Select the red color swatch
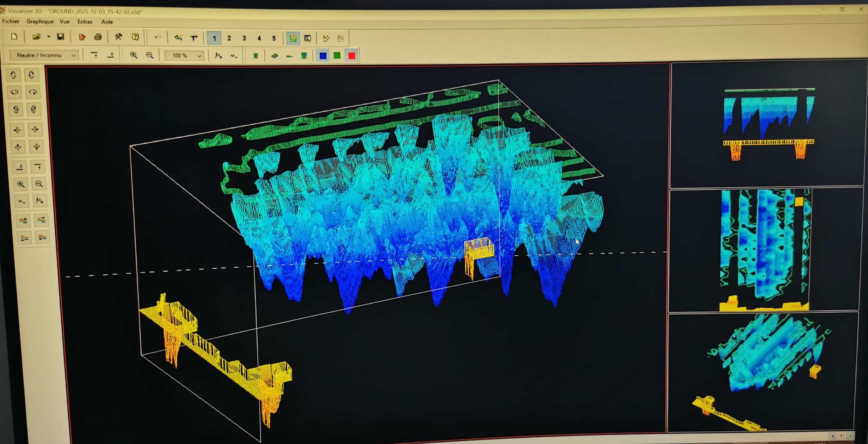The width and height of the screenshot is (868, 444). tap(351, 56)
